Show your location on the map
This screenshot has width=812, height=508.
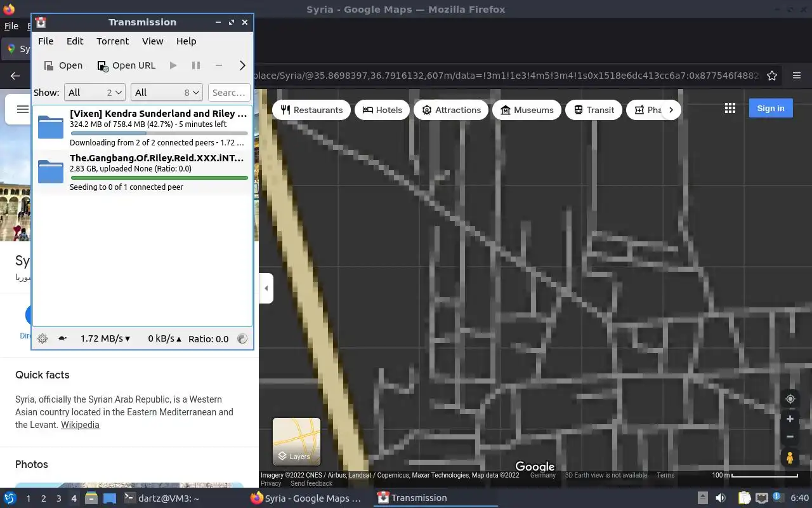click(x=790, y=399)
